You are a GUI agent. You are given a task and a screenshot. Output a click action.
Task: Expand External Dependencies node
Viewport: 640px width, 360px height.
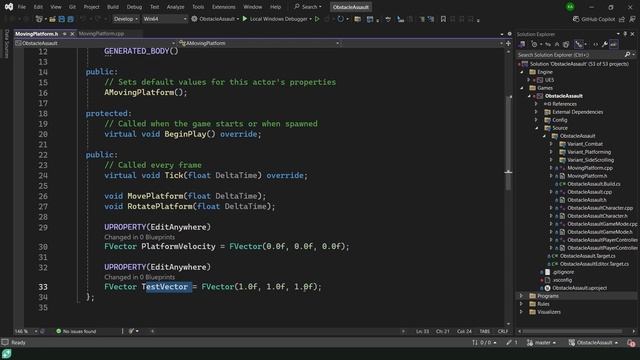(536, 112)
